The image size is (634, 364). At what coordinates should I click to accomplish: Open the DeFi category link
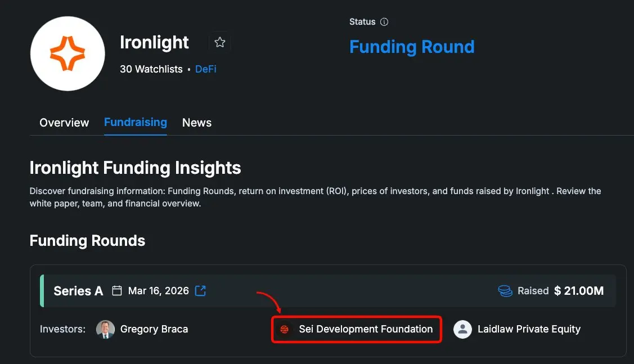click(206, 69)
